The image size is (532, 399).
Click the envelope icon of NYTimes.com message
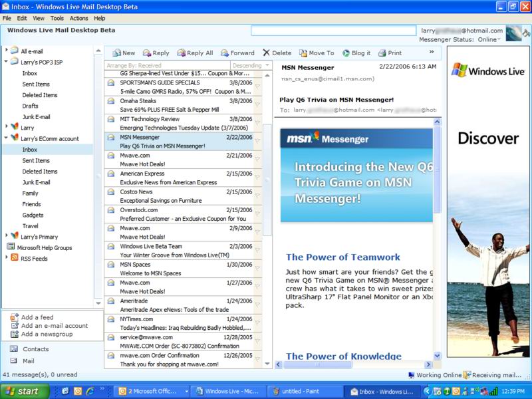coord(111,319)
